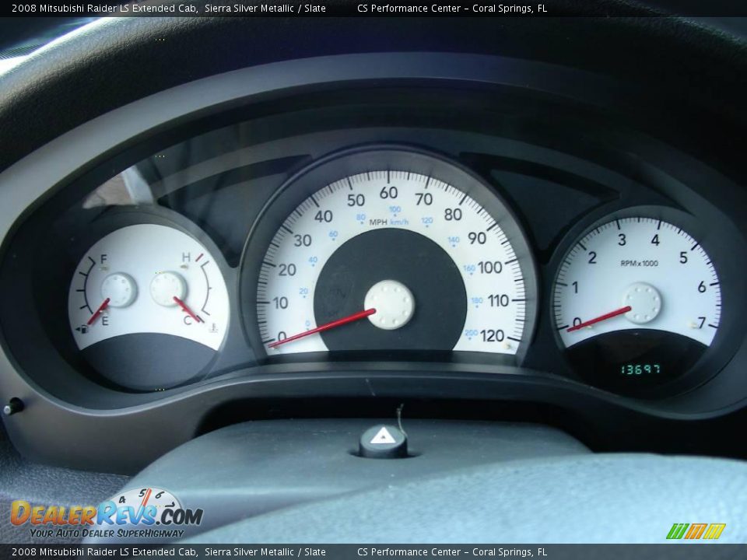This screenshot has height=560, width=747.
Task: Click the 120 mark on speedometer
Action: [x=492, y=336]
